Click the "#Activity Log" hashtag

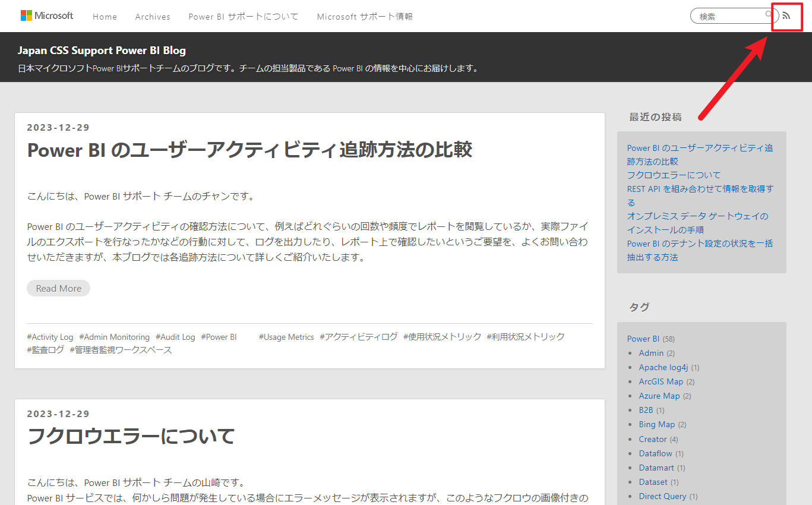[x=50, y=337]
